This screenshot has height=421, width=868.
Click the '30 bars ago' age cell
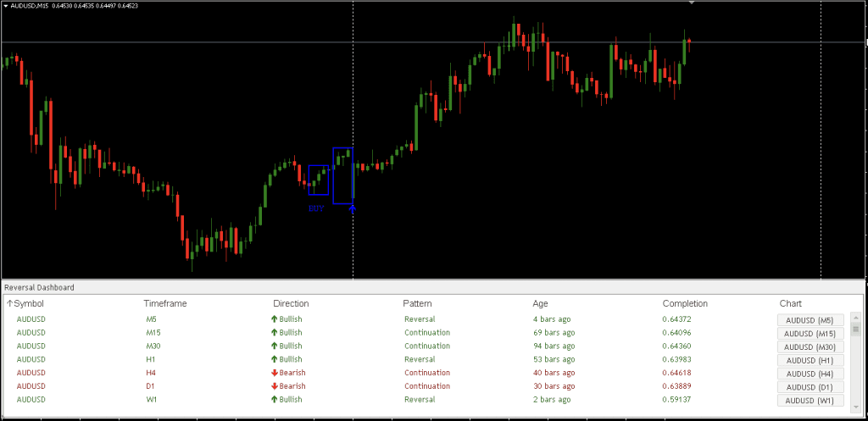pos(554,386)
